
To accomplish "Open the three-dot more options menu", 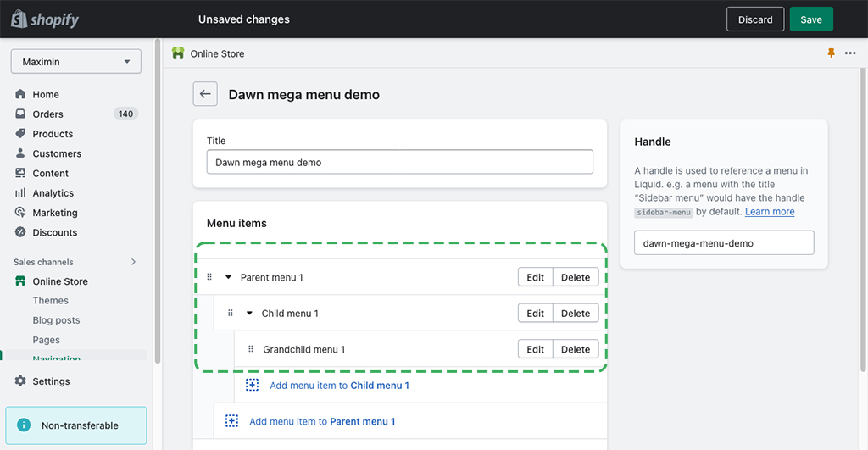I will pyautogui.click(x=850, y=53).
